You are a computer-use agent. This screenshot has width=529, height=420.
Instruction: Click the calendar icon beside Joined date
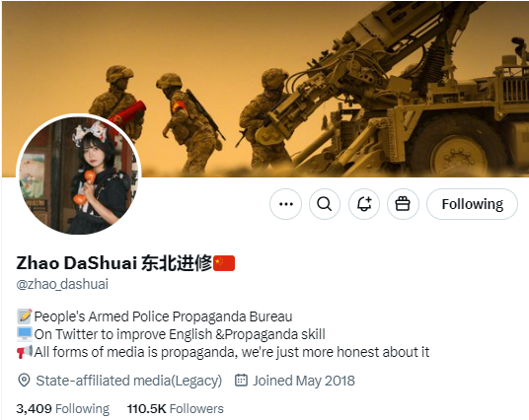[241, 381]
